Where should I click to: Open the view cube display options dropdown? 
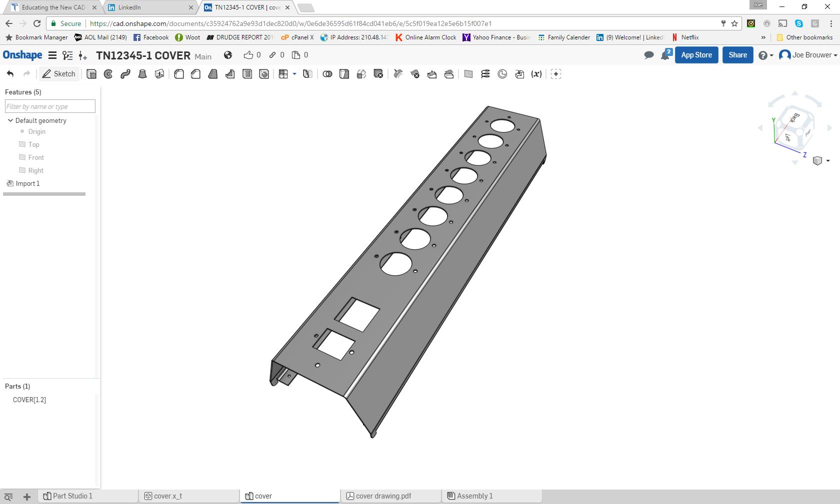[828, 161]
